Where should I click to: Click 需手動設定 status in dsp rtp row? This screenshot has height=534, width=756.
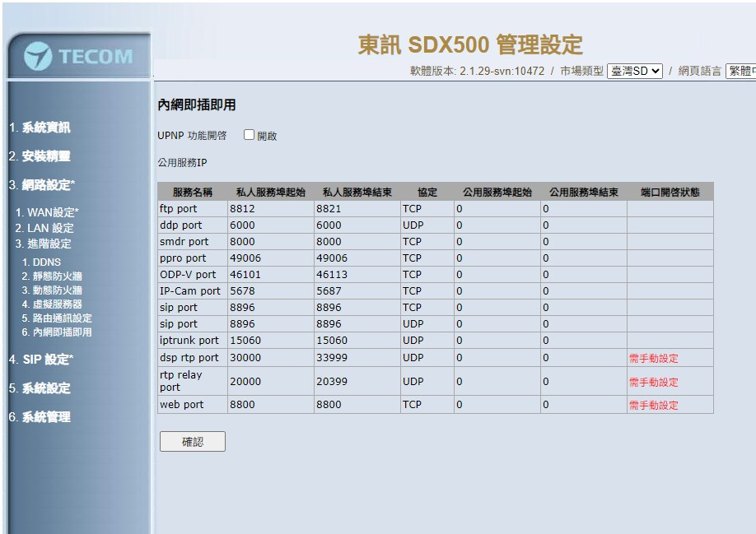654,358
